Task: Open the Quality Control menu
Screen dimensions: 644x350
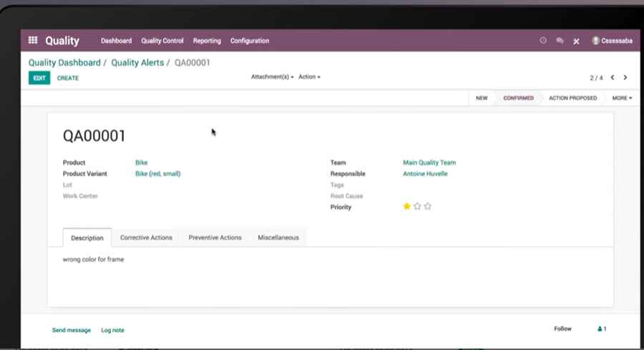Action: pos(162,41)
